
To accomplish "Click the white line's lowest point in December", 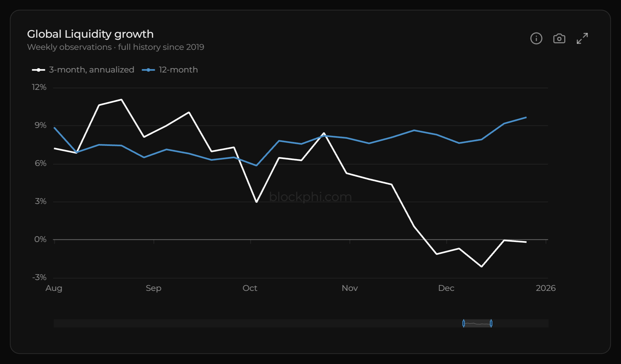I will (482, 267).
